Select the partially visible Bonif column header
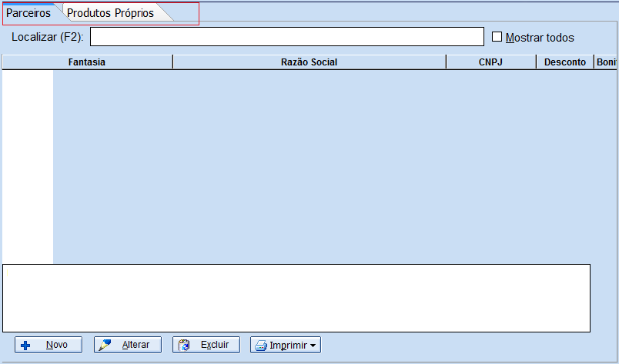The height and width of the screenshot is (364, 619). coord(606,62)
